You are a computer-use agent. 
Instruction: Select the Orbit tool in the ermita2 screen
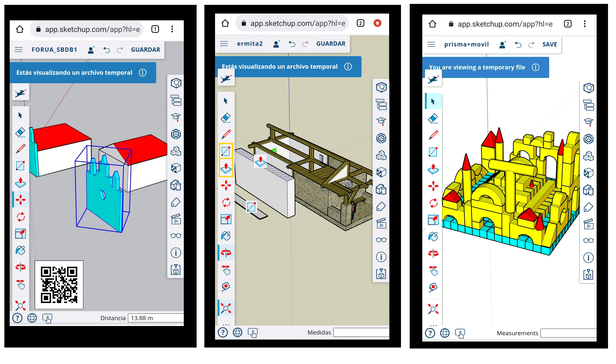(226, 253)
